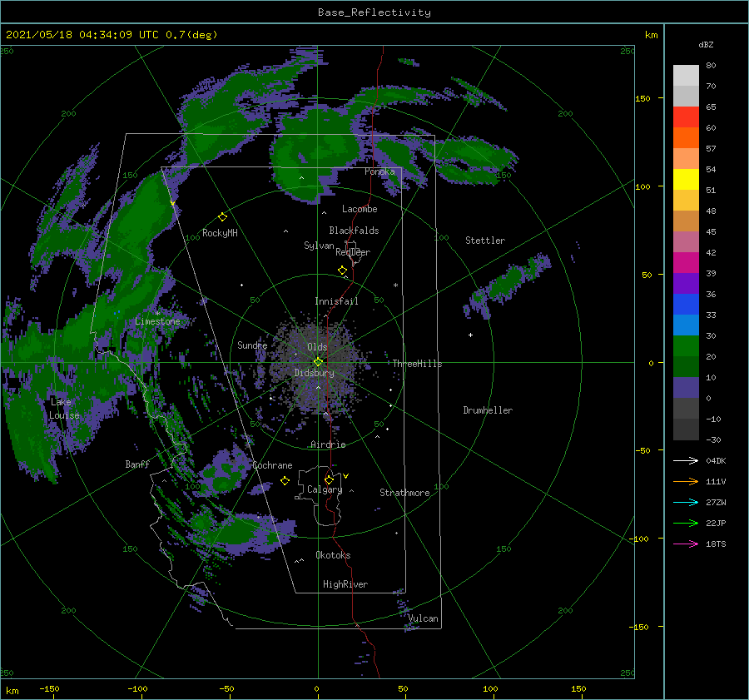The height and width of the screenshot is (700, 749).
Task: Click the Lake Louise label
Action: click(x=65, y=409)
